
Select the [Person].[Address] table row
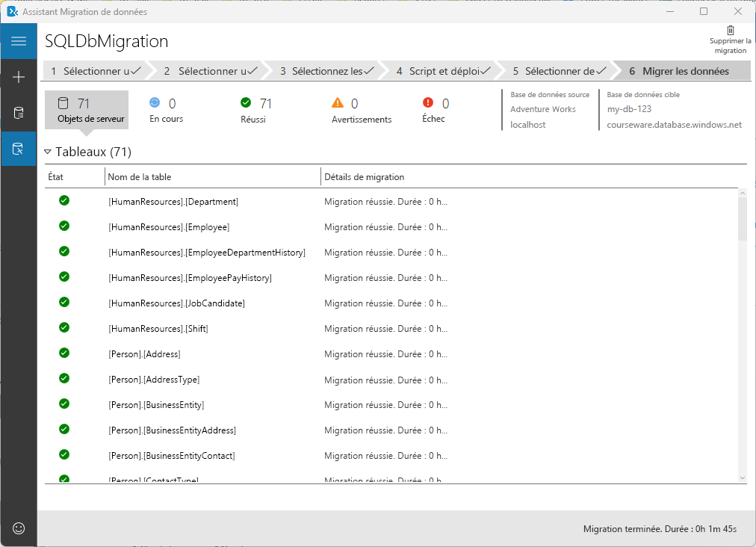[144, 354]
